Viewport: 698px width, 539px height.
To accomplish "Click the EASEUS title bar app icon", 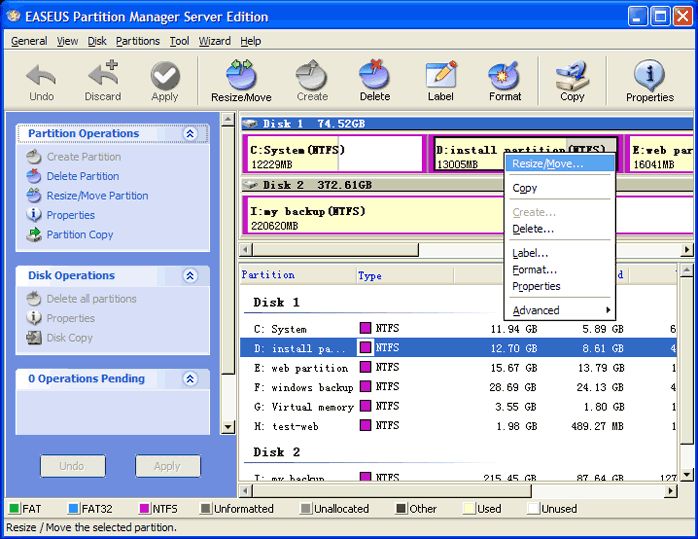I will (13, 16).
